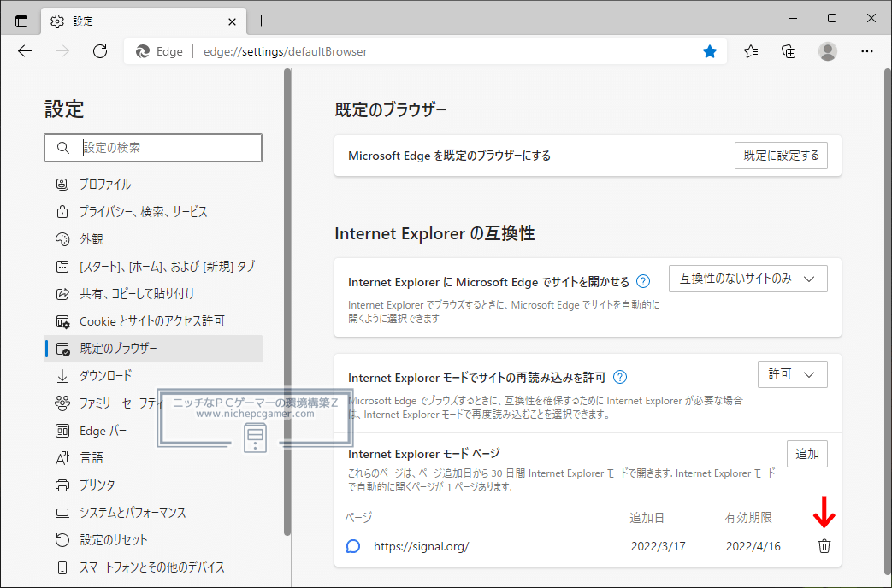The width and height of the screenshot is (892, 588).
Task: Click the 既定に設定する button
Action: [x=781, y=156]
